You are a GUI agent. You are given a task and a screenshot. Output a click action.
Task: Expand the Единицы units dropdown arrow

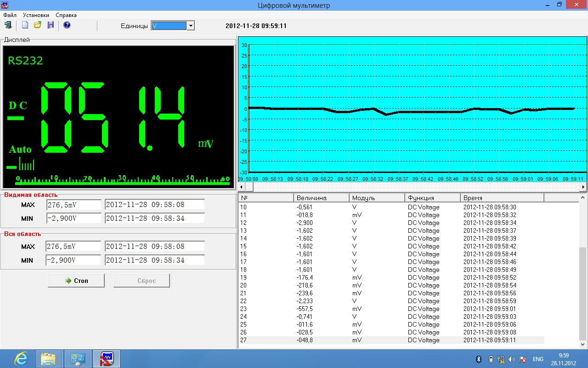(x=191, y=26)
